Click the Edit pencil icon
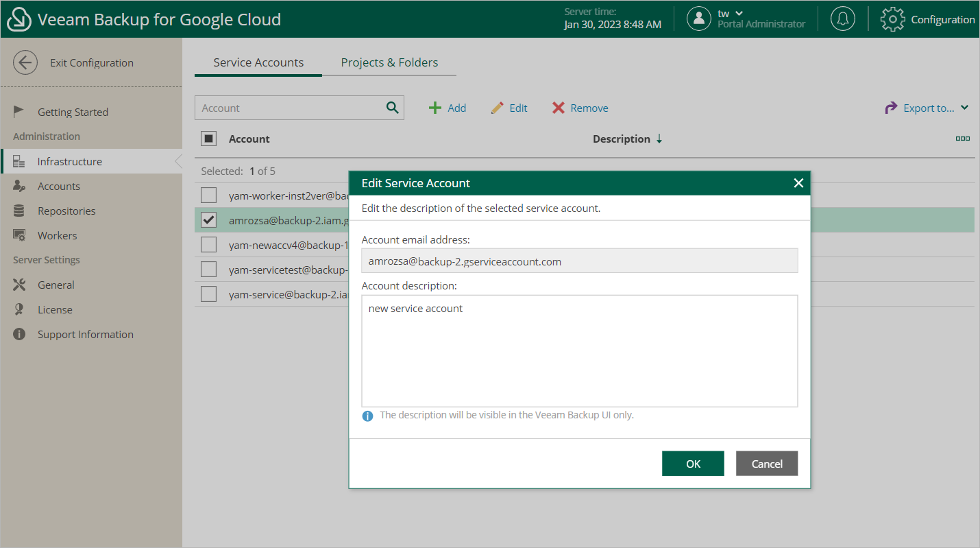Viewport: 980px width, 548px height. pos(498,108)
